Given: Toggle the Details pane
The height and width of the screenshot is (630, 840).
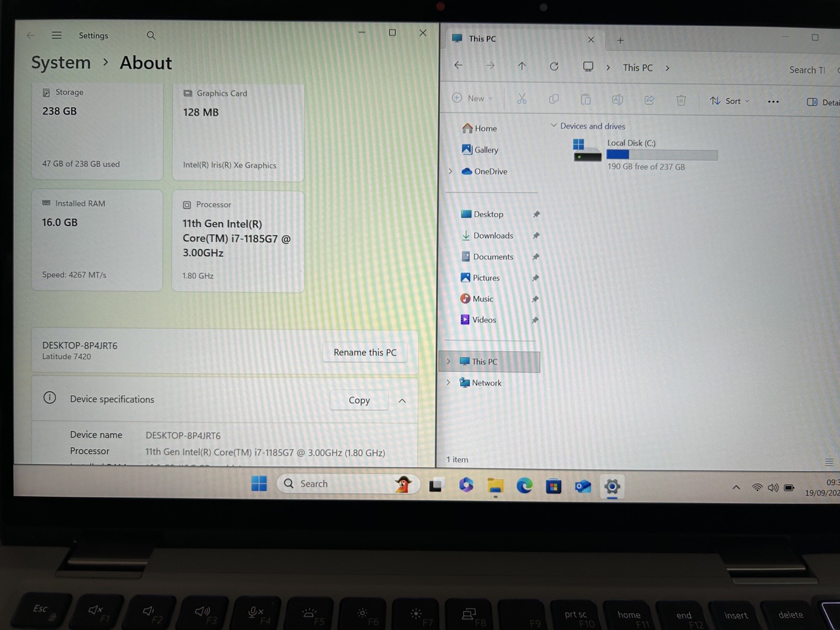Looking at the screenshot, I should click(823, 102).
